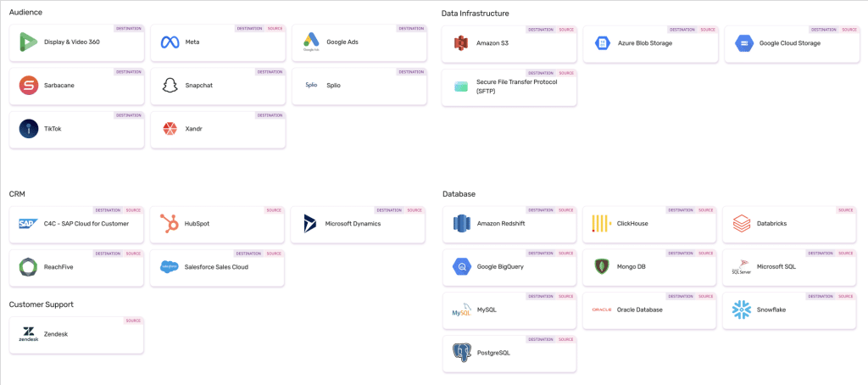Click the Display & Video 360 logo icon
The image size is (868, 385).
tap(28, 42)
